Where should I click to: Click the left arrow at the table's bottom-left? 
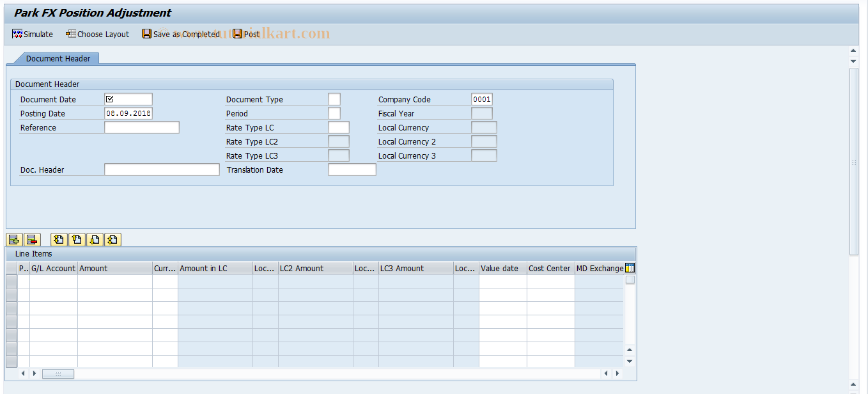(x=23, y=374)
